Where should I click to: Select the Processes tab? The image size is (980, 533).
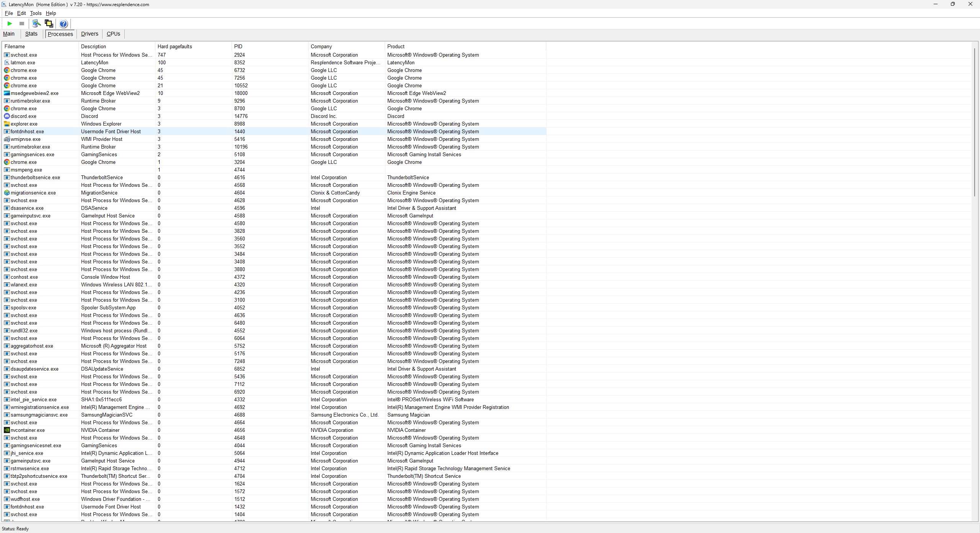(60, 34)
